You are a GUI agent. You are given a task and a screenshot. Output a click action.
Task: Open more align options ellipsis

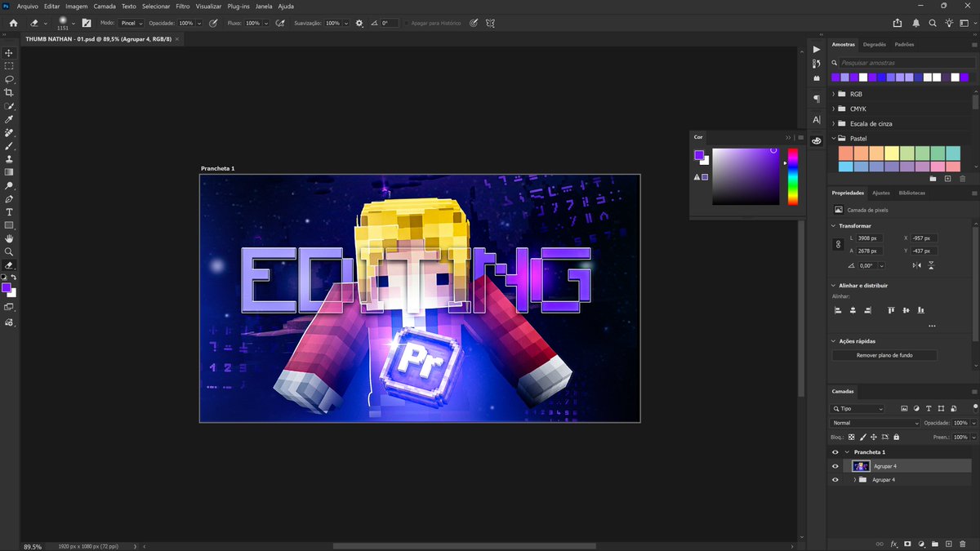pos(932,326)
